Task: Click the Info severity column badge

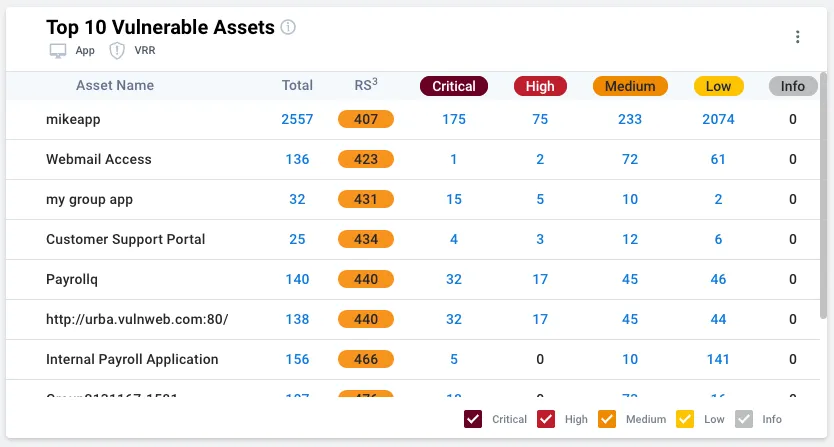Action: coord(793,86)
